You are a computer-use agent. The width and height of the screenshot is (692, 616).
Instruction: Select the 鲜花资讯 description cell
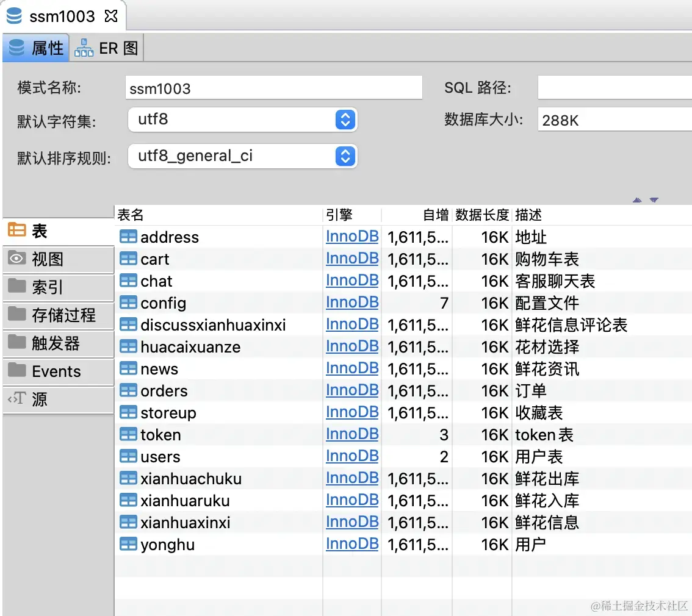tap(547, 369)
